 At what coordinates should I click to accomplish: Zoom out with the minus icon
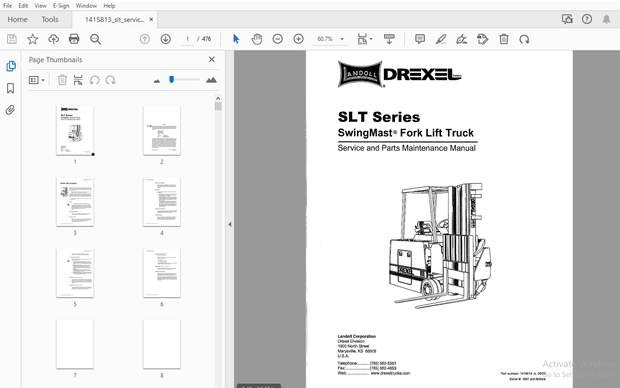point(278,39)
